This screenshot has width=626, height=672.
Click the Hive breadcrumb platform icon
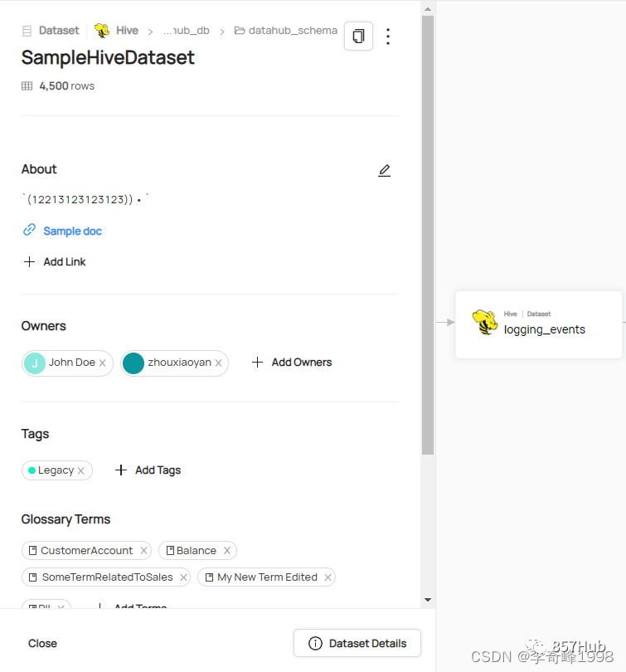(102, 31)
